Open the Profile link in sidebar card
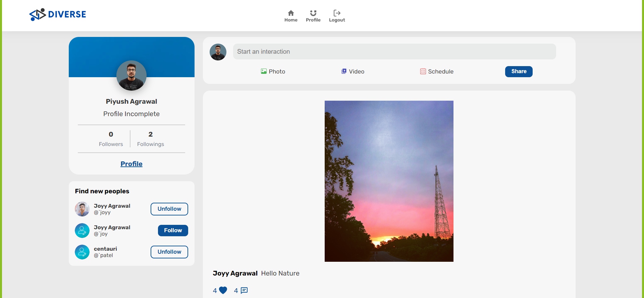The width and height of the screenshot is (644, 298). tap(131, 164)
